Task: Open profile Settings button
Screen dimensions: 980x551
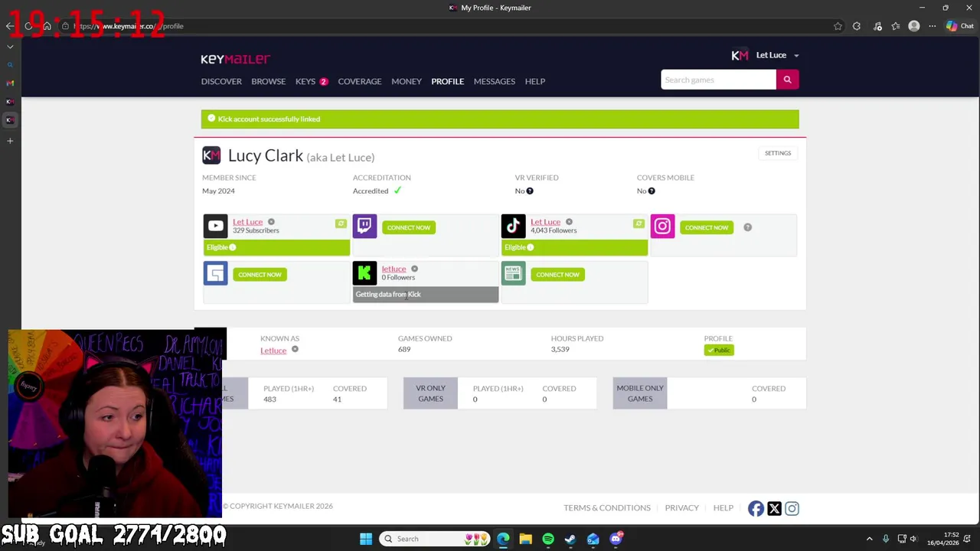Action: pyautogui.click(x=777, y=153)
